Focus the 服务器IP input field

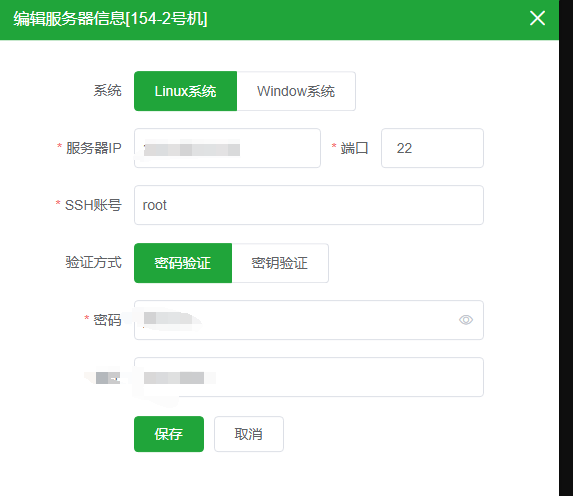coord(227,148)
